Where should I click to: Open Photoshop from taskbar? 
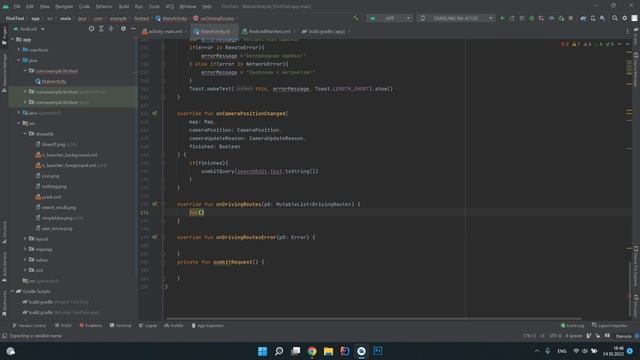378,351
